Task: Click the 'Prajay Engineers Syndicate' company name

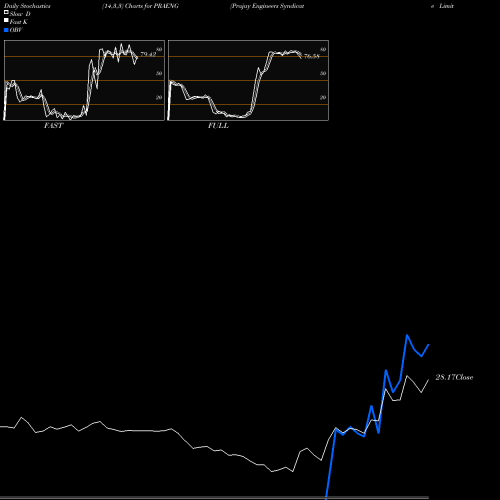Action: coord(267,6)
